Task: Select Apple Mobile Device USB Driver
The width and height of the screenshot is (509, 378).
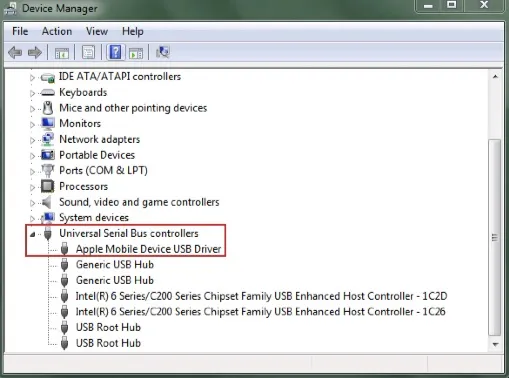Action: click(148, 249)
